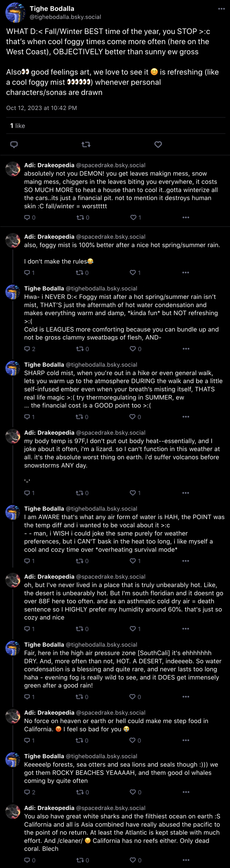This screenshot has height=868, width=230.
Task: Repost the great white sharks reply
Action: (82, 860)
